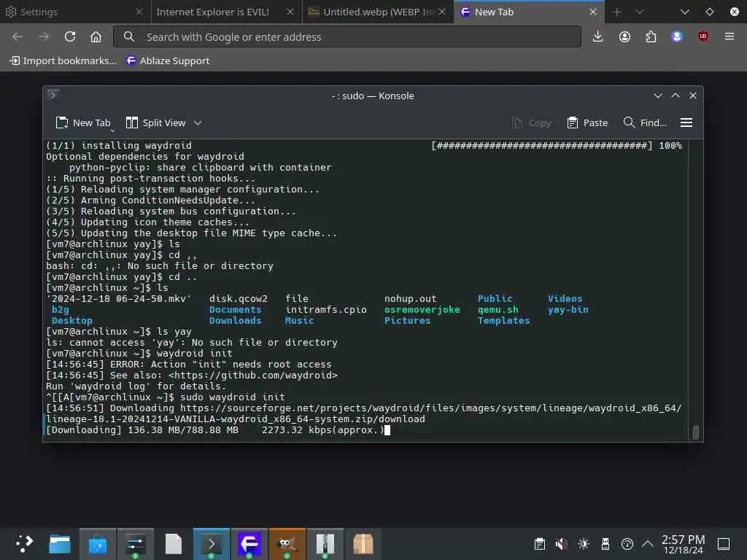The width and height of the screenshot is (747, 560).
Task: Click the Konsole scrollbar handle
Action: click(695, 432)
